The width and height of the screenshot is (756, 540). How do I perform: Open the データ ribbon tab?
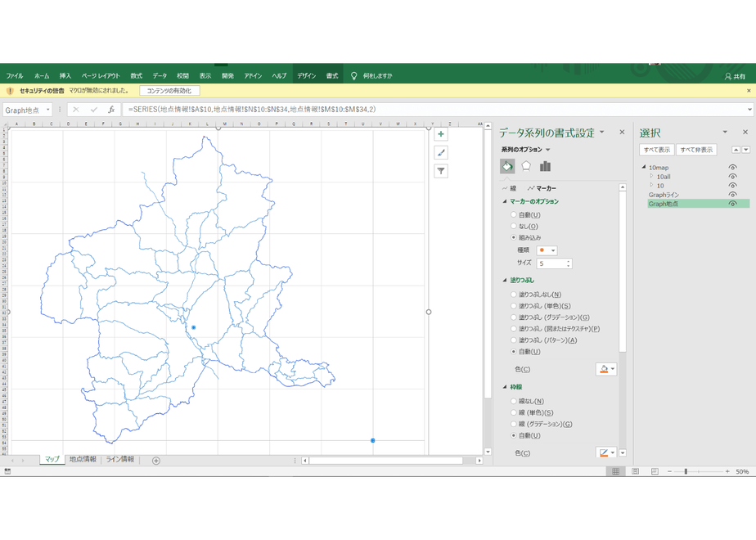tap(160, 76)
